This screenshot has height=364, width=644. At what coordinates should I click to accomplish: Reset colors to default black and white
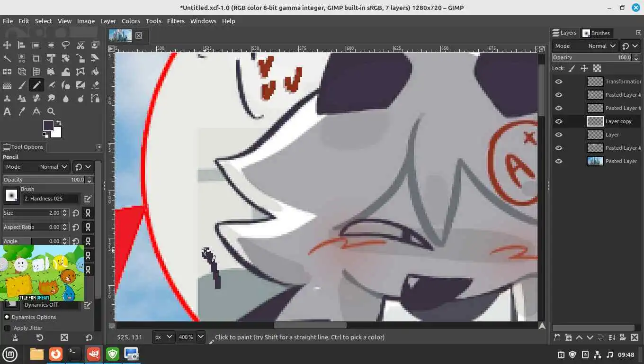[45, 135]
